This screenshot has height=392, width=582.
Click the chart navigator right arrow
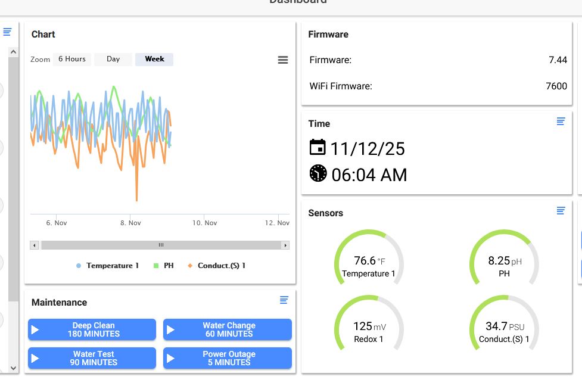point(285,245)
